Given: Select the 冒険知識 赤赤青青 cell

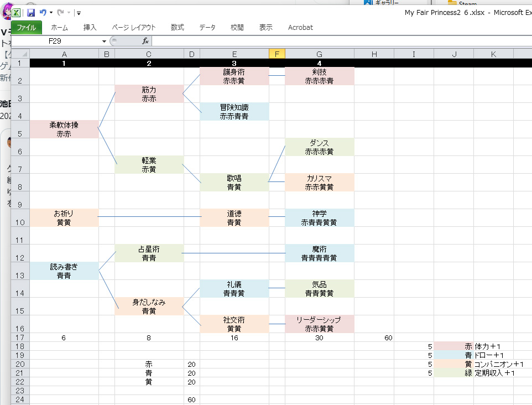Looking at the screenshot, I should click(x=234, y=111).
